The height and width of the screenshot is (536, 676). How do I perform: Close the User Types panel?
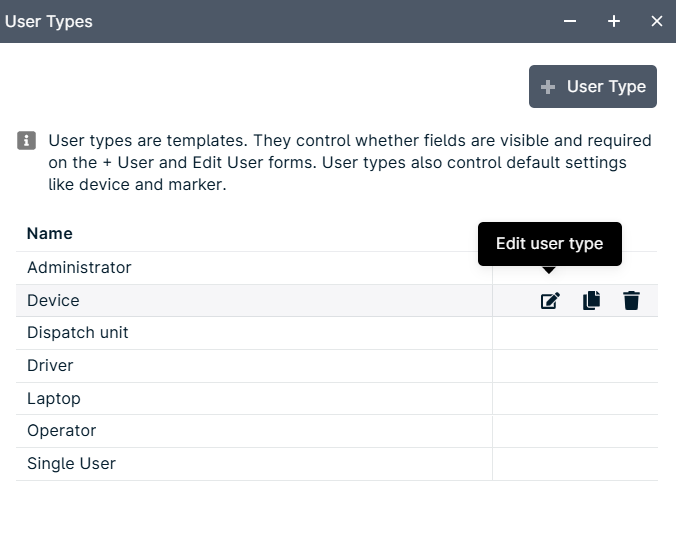point(657,21)
